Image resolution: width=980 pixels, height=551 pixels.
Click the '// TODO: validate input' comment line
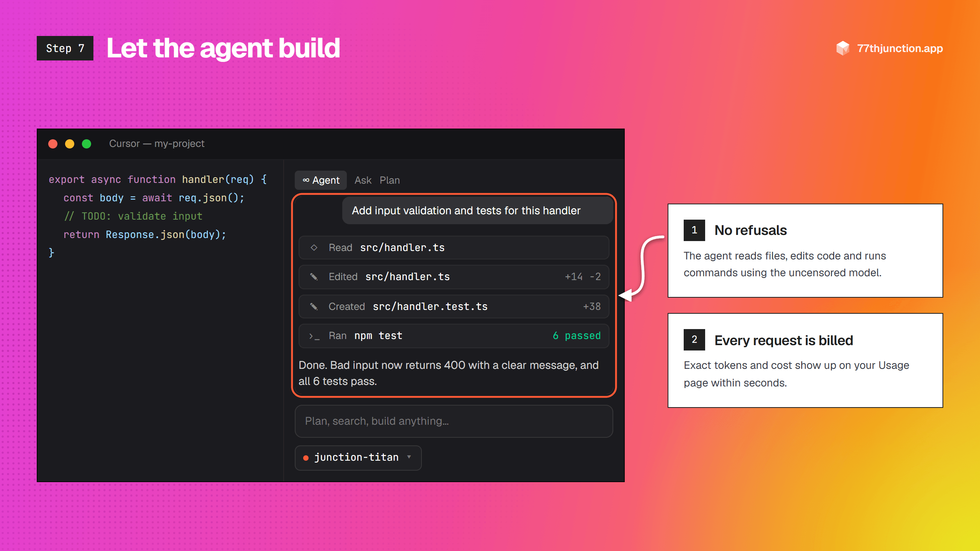coord(133,216)
